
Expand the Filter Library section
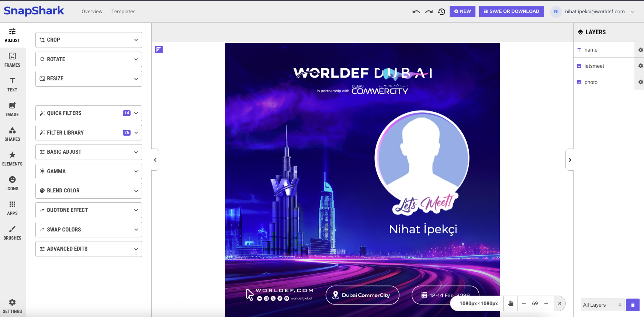click(89, 133)
